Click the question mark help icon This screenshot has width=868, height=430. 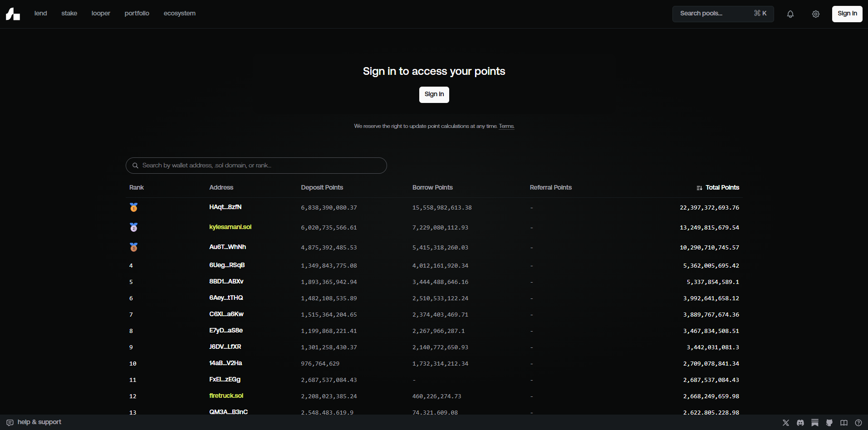(x=858, y=423)
